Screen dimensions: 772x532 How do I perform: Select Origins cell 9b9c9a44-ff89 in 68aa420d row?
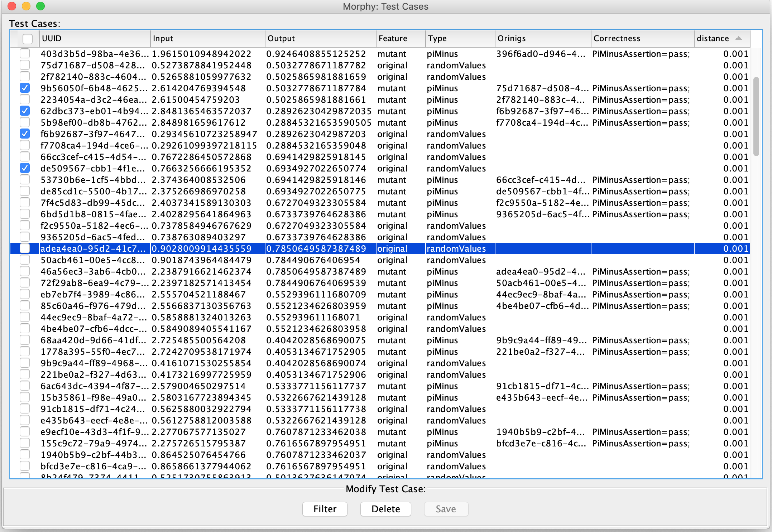541,340
